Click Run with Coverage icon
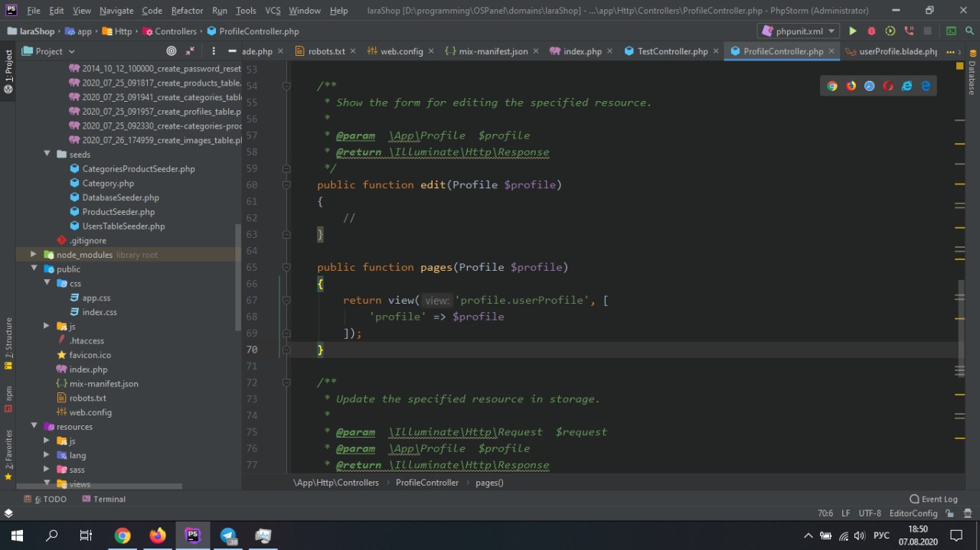 890,31
